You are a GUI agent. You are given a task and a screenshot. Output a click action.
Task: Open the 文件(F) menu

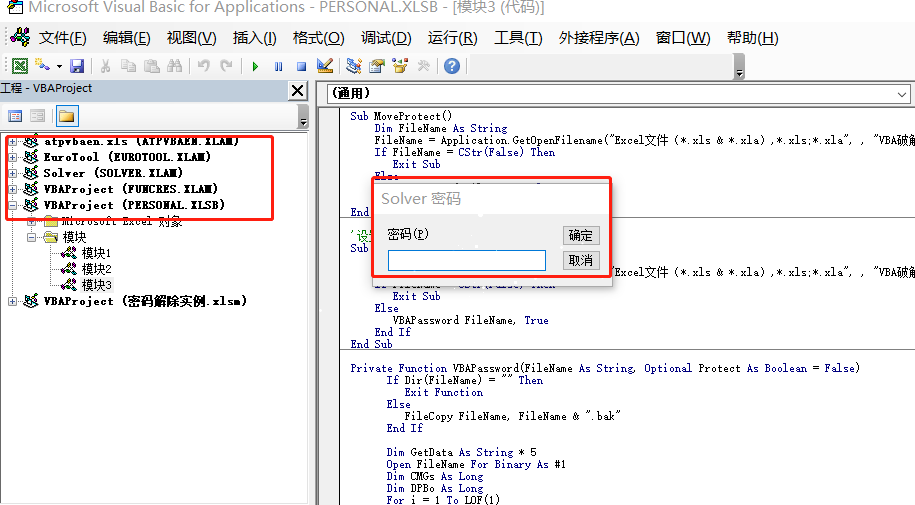pos(62,39)
